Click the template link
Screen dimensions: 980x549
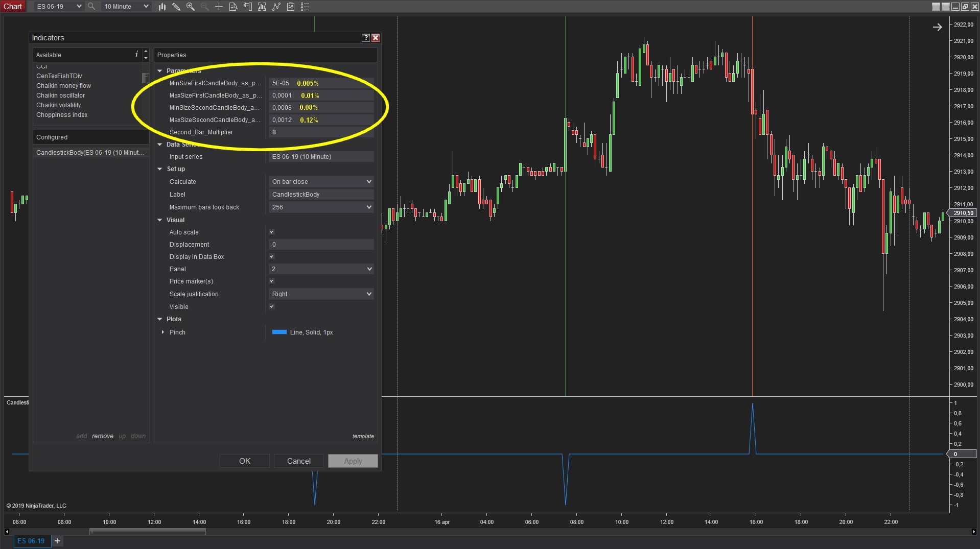(363, 436)
